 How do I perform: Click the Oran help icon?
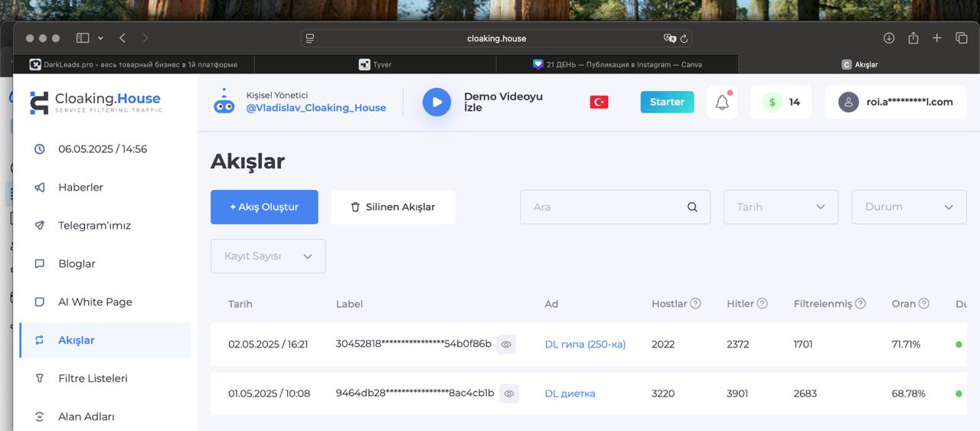click(923, 303)
